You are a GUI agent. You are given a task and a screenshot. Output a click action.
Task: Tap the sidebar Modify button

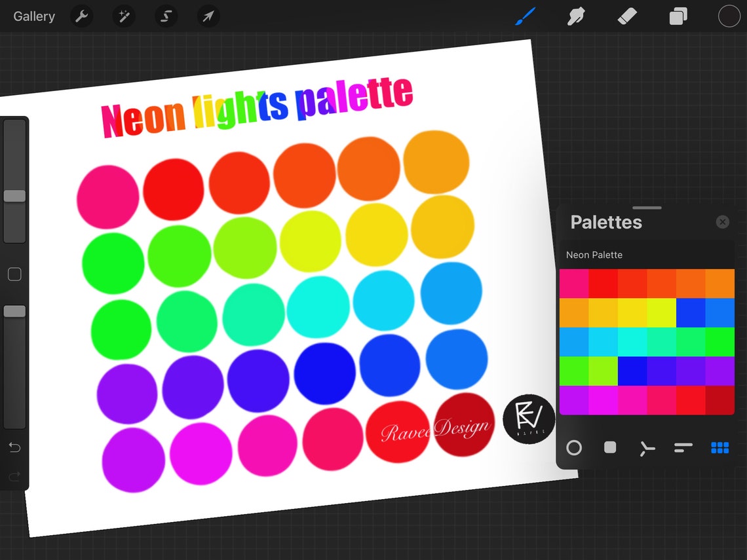pyautogui.click(x=14, y=274)
